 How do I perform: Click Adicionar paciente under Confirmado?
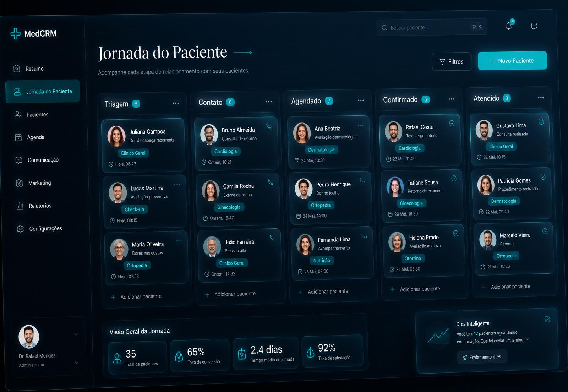(415, 289)
